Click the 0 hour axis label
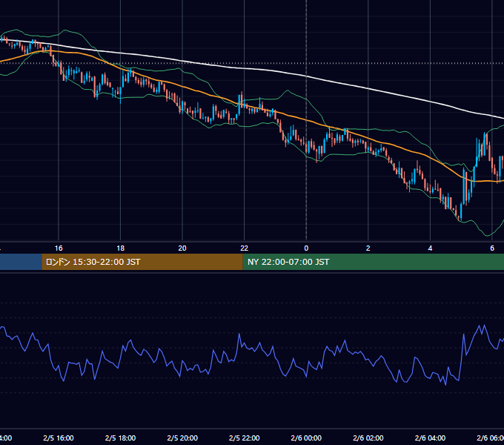Screen dimensions: 504x445 [x=306, y=248]
